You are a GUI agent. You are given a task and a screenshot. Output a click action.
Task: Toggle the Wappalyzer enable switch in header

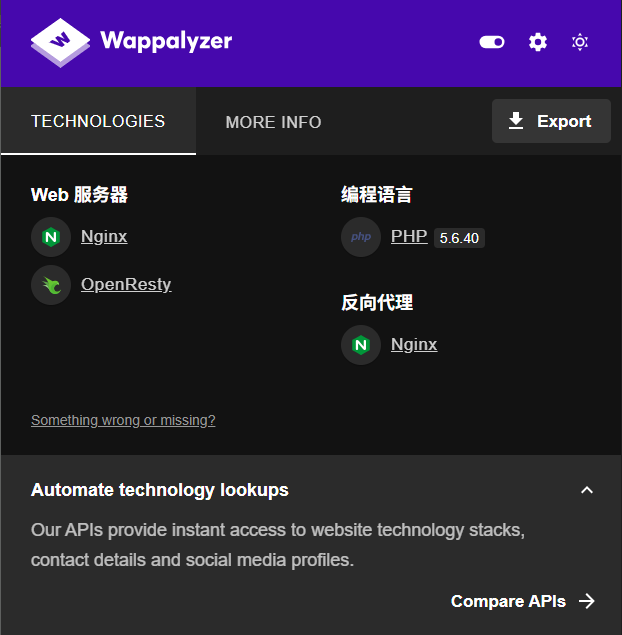[x=492, y=42]
